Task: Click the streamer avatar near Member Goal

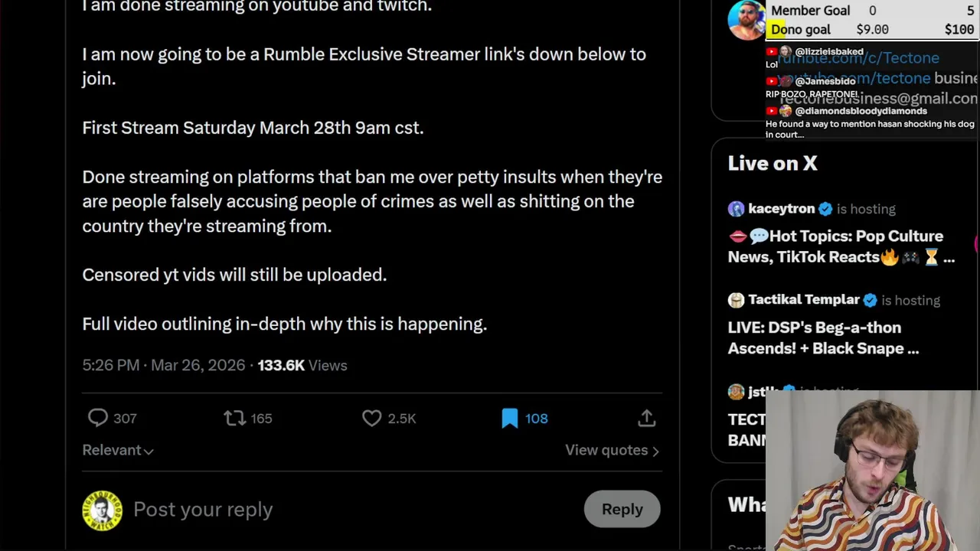Action: click(746, 19)
